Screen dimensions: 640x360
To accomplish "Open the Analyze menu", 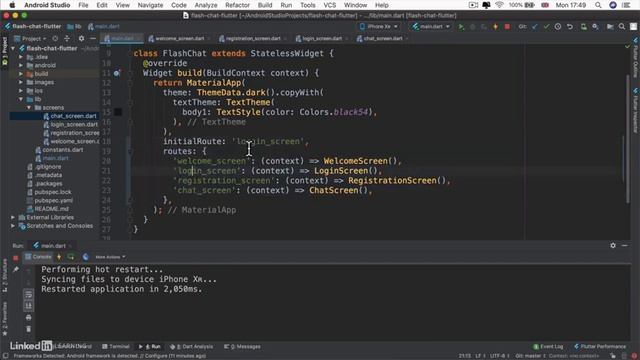I will tap(206, 5).
